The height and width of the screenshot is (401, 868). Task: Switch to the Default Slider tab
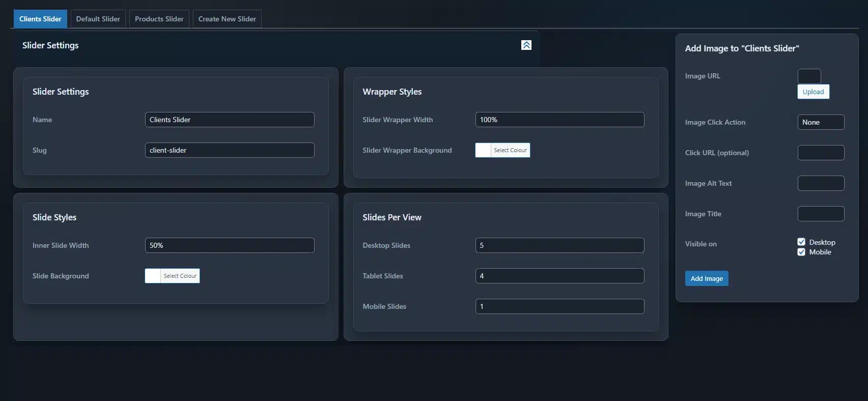pyautogui.click(x=98, y=19)
